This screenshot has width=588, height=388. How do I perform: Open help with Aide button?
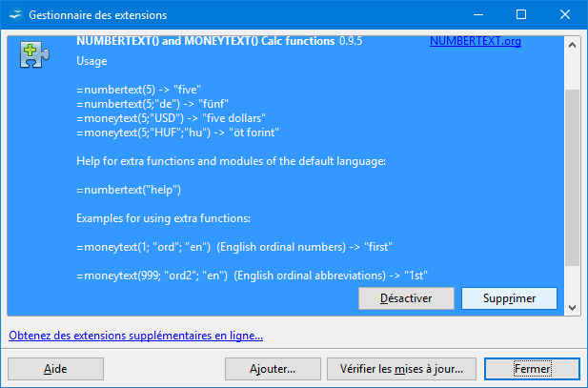55,369
